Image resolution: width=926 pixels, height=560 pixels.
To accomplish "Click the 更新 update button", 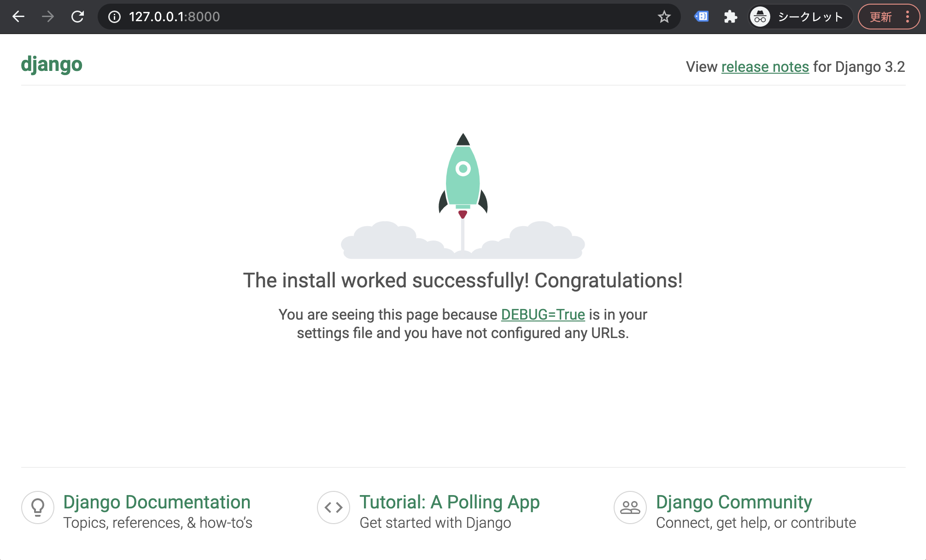I will [x=880, y=17].
